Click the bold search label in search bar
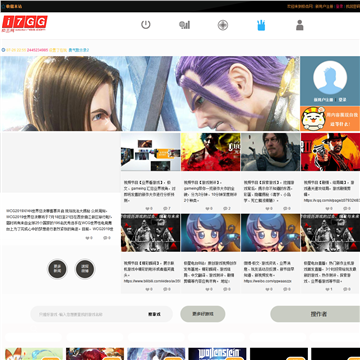The height and width of the screenshot is (360, 360). [x=154, y=314]
